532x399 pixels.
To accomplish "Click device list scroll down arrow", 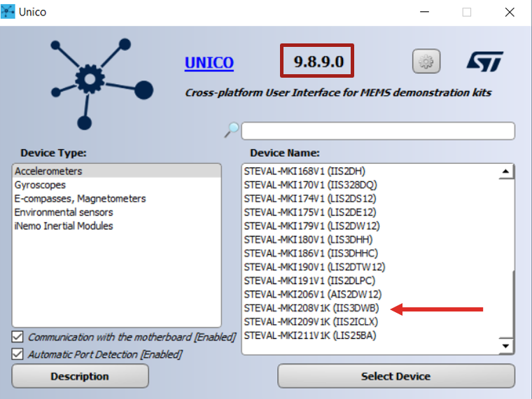I will (x=506, y=346).
